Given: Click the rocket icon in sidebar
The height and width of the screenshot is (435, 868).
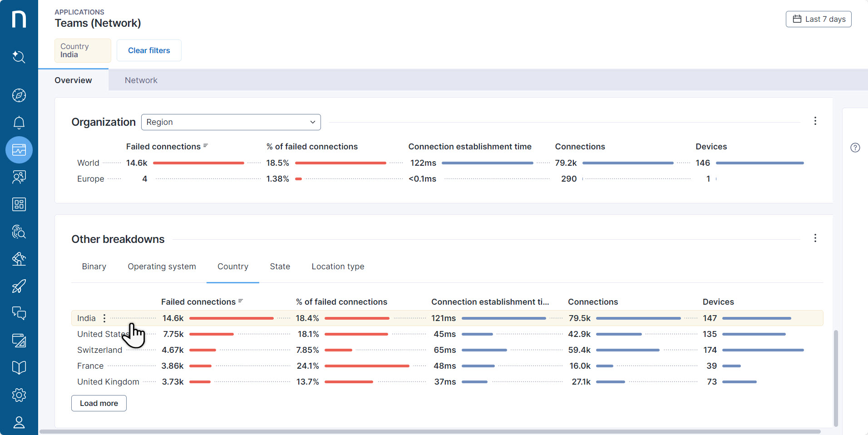Looking at the screenshot, I should click(19, 286).
